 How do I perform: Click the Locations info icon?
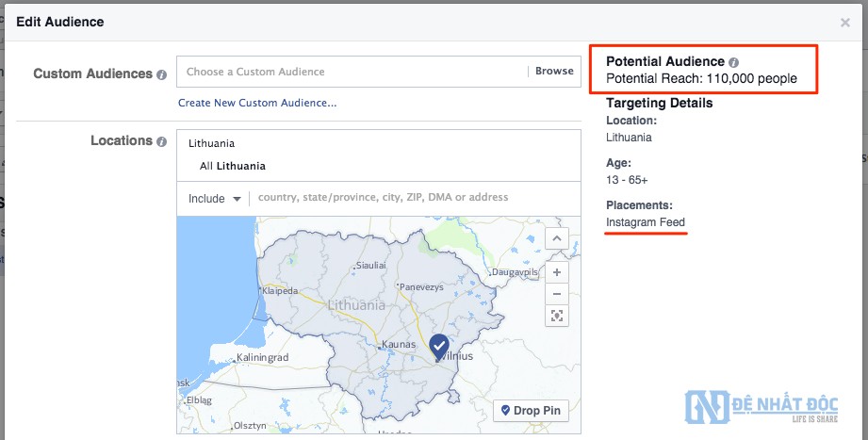162,142
